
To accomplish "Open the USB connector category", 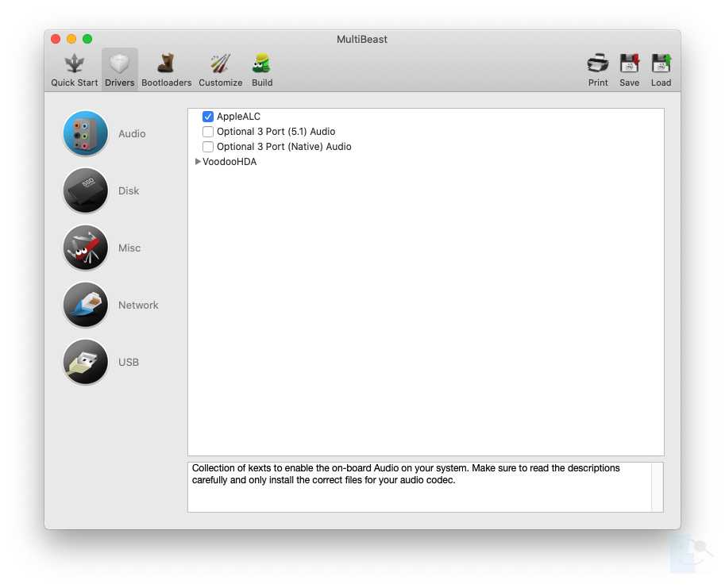I will point(86,363).
